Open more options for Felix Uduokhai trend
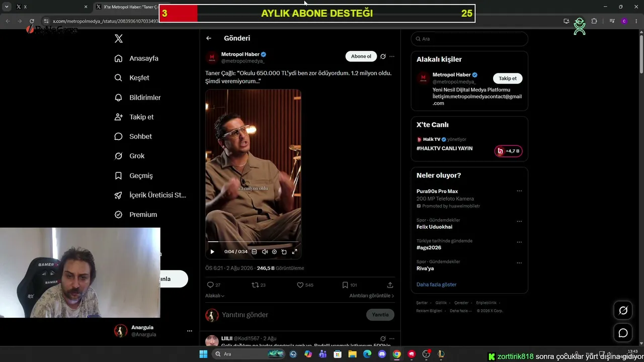644x362 pixels. [519, 221]
